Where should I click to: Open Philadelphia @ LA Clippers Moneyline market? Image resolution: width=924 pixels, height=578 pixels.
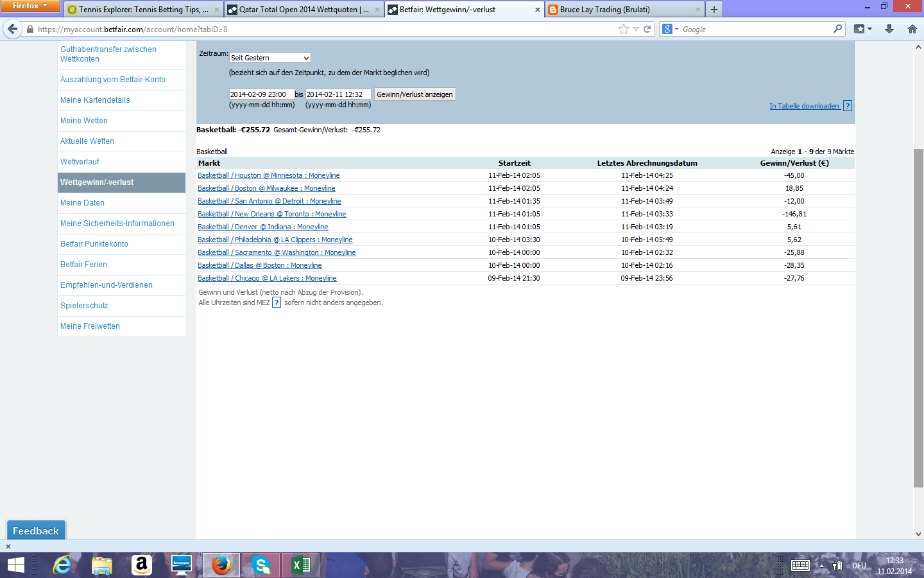pyautogui.click(x=275, y=240)
